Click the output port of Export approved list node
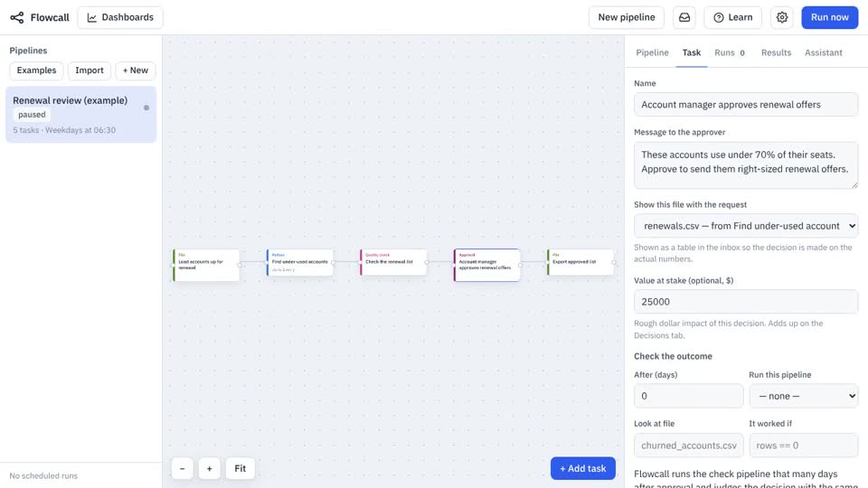The height and width of the screenshot is (488, 868). [x=614, y=262]
